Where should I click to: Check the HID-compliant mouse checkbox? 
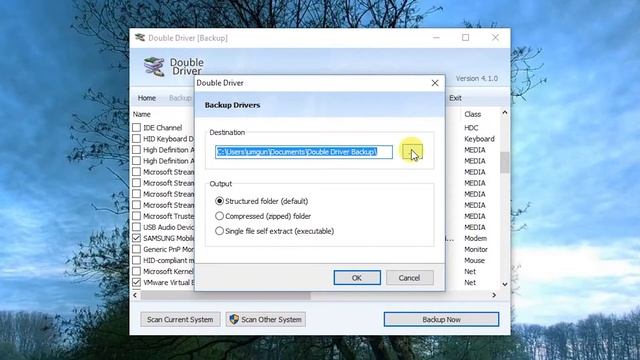pyautogui.click(x=136, y=260)
